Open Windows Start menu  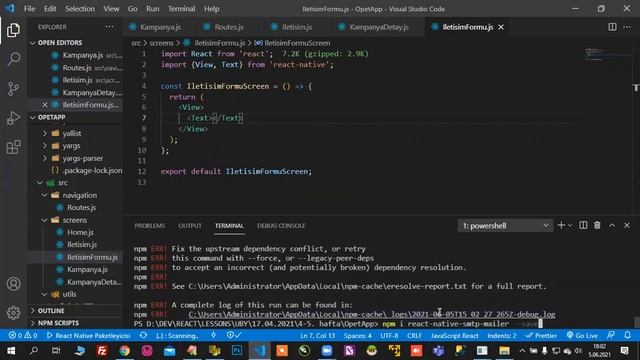[11, 351]
